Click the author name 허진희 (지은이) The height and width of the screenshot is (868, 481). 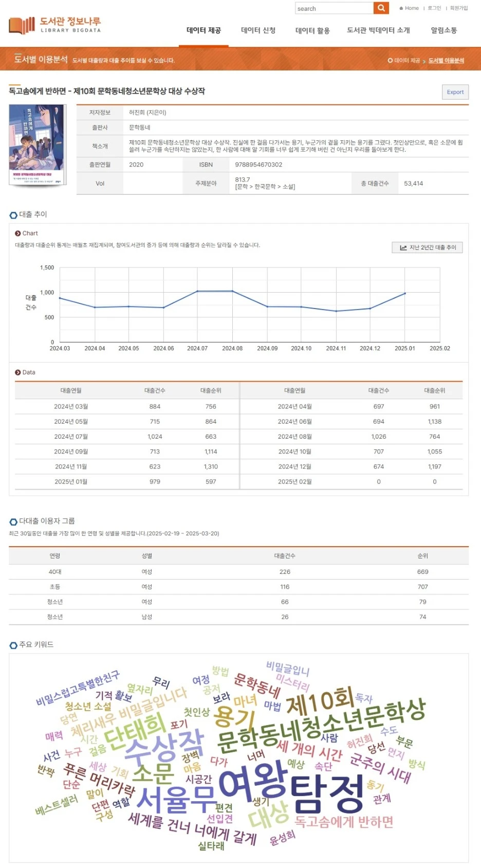[147, 113]
